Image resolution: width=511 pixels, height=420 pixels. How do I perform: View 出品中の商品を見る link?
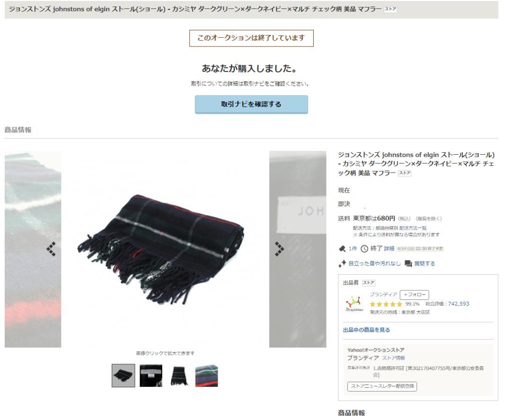366,330
